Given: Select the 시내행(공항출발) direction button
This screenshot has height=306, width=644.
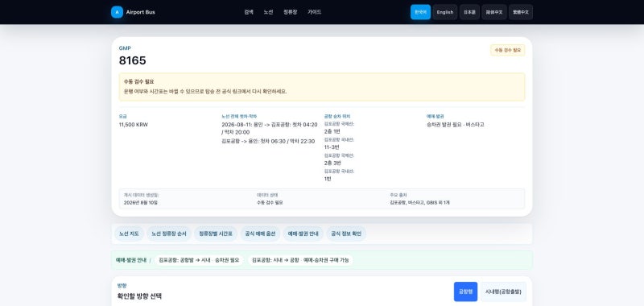Looking at the screenshot, I should 503,292.
